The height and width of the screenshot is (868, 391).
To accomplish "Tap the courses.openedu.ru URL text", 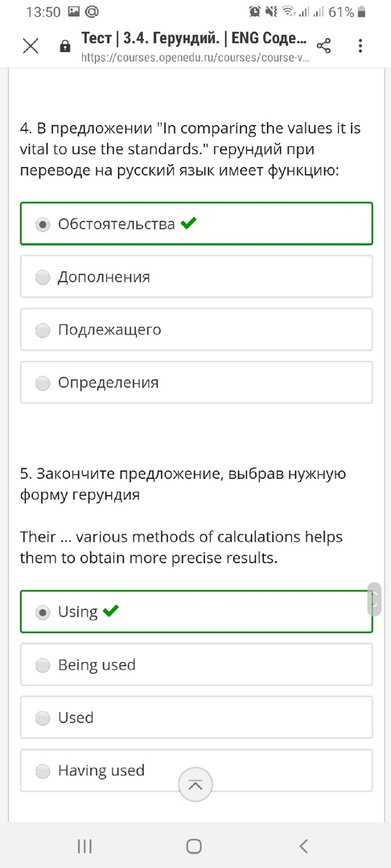I will point(195,57).
